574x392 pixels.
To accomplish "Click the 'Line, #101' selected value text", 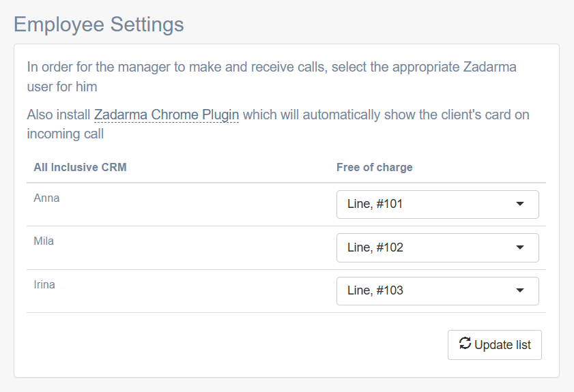I will point(375,204).
